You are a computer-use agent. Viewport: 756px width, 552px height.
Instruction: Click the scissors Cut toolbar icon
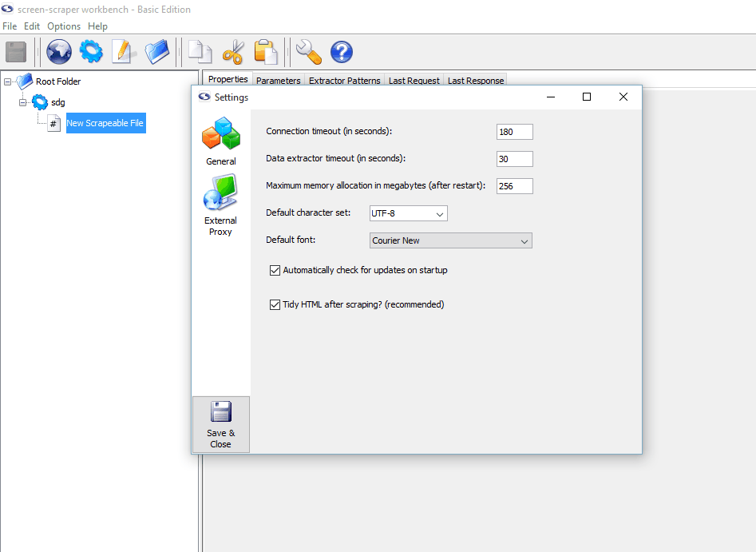pos(233,52)
